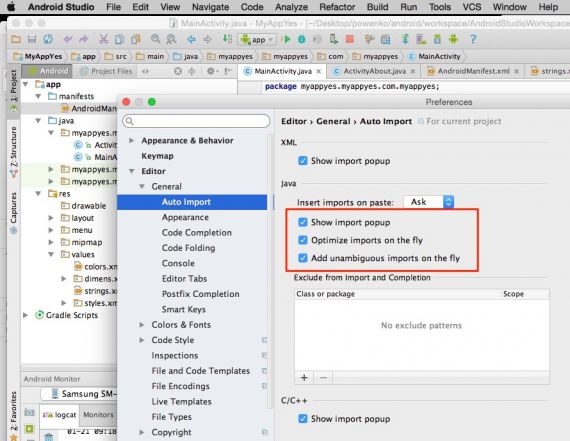Open the Structure side tool window

coord(13,151)
